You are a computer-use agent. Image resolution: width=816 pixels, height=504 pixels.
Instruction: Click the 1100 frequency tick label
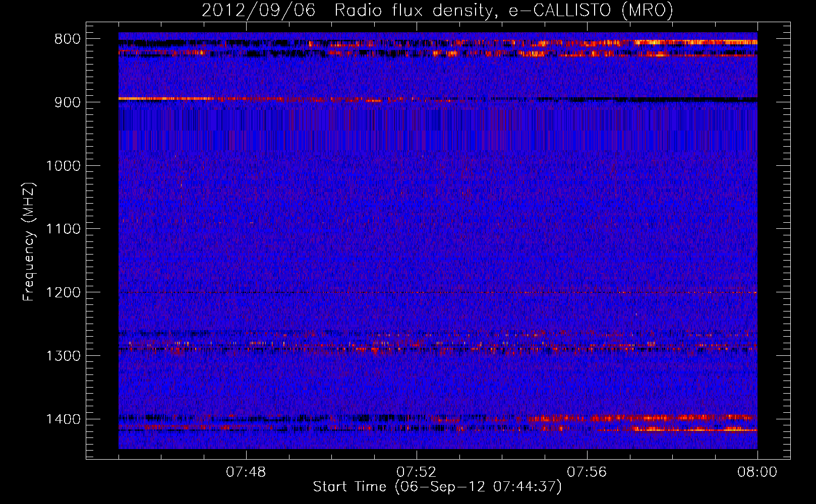[x=64, y=229]
